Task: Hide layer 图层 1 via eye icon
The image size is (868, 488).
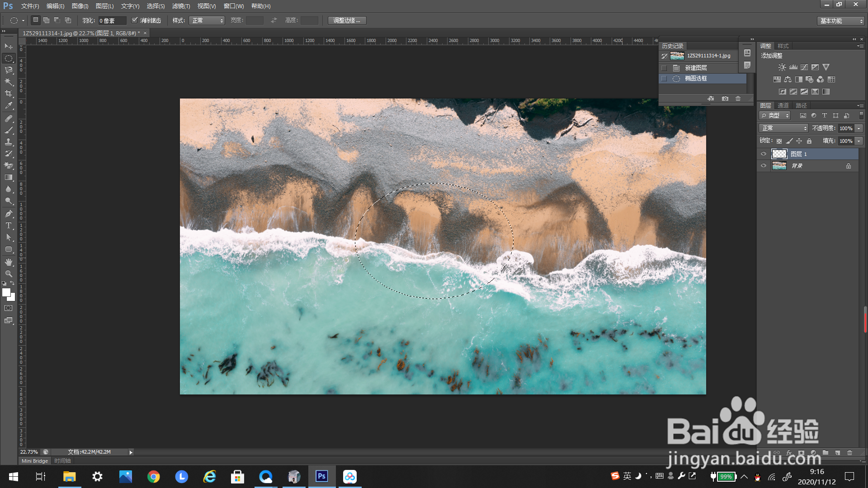Action: pyautogui.click(x=764, y=154)
